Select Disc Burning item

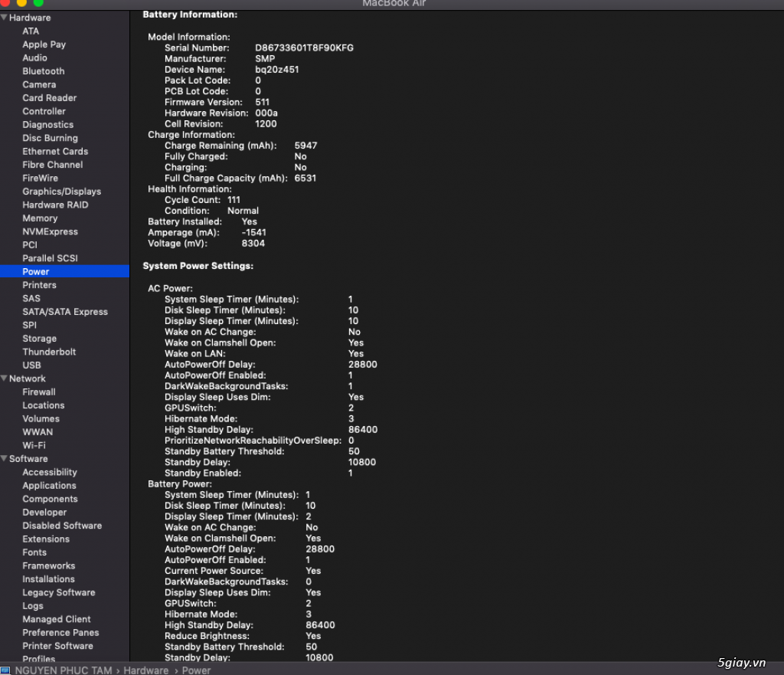[x=50, y=138]
